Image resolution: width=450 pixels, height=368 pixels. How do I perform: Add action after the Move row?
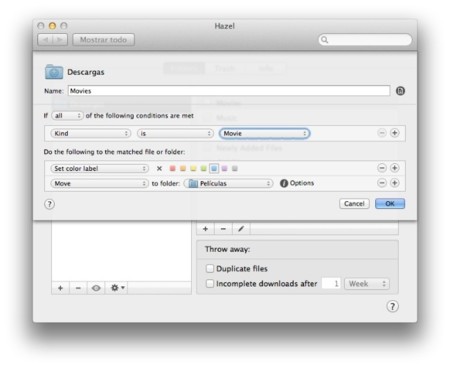pos(395,183)
